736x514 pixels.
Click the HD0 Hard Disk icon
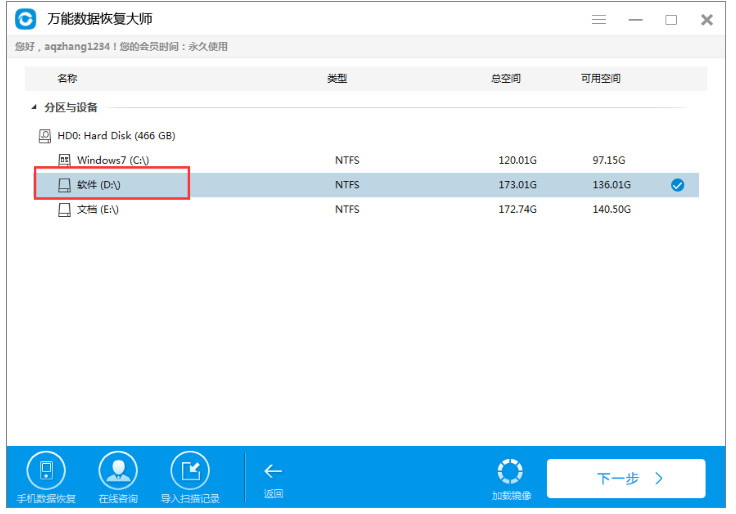coord(45,135)
